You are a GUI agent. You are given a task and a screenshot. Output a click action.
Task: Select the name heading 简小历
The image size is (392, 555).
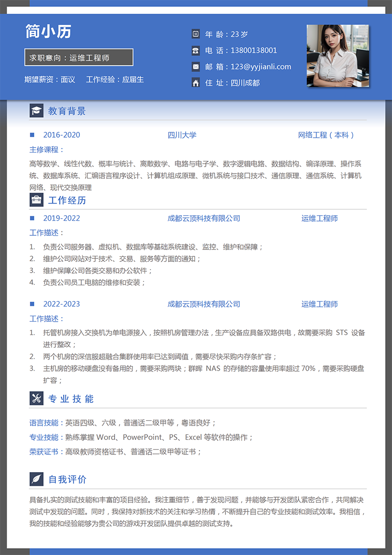click(48, 31)
